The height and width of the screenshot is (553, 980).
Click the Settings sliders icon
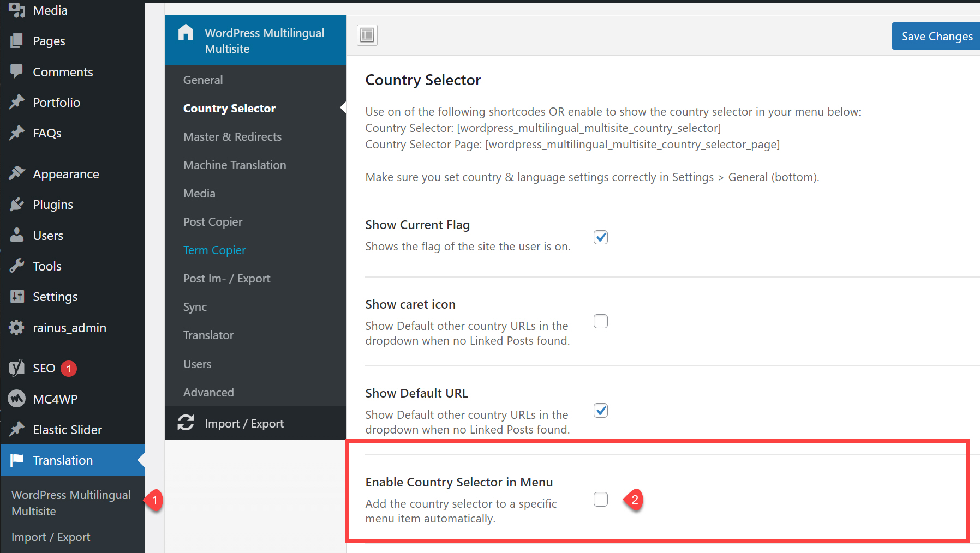[17, 296]
